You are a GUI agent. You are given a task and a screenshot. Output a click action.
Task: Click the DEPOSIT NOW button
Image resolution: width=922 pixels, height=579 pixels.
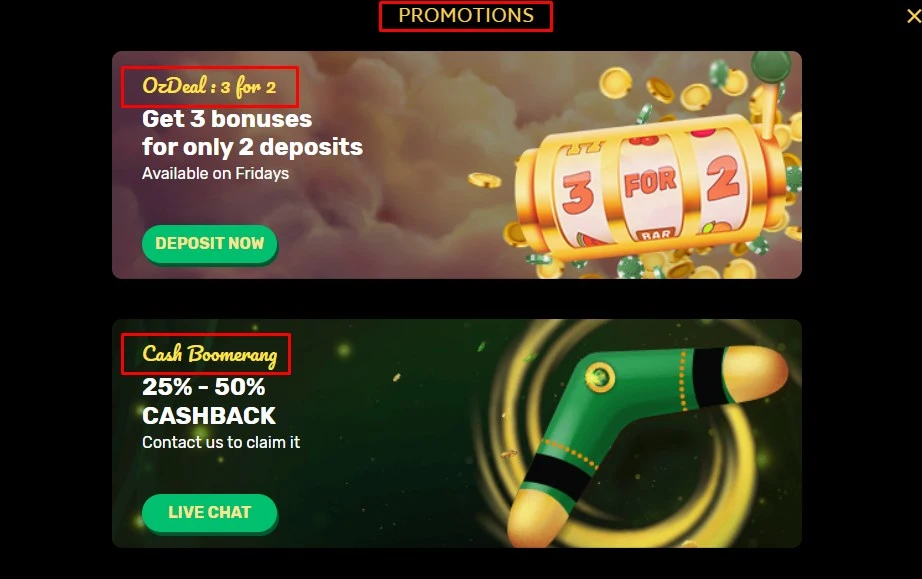[209, 243]
